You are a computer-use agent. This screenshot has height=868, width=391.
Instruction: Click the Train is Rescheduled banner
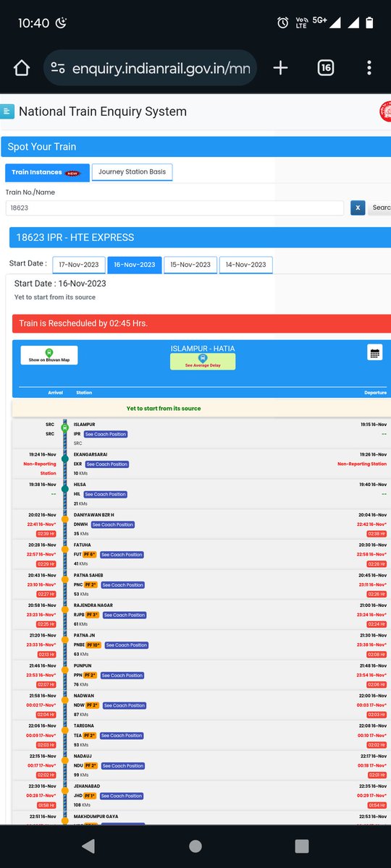[201, 323]
